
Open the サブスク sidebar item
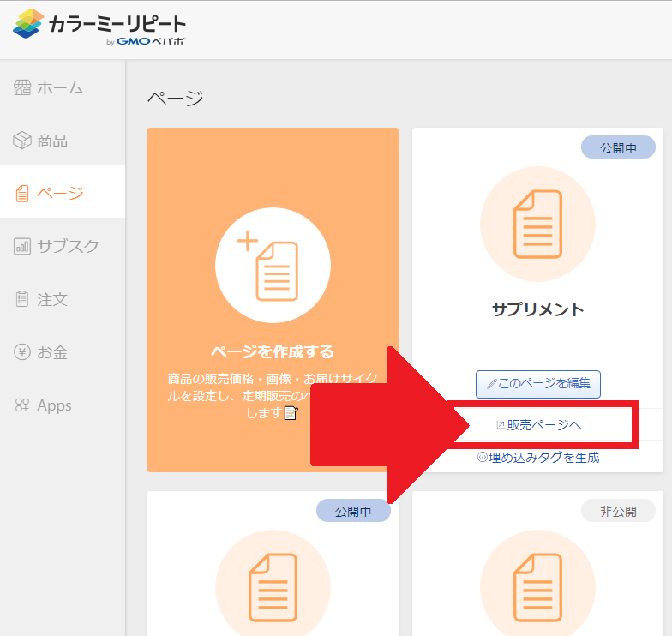[x=63, y=246]
